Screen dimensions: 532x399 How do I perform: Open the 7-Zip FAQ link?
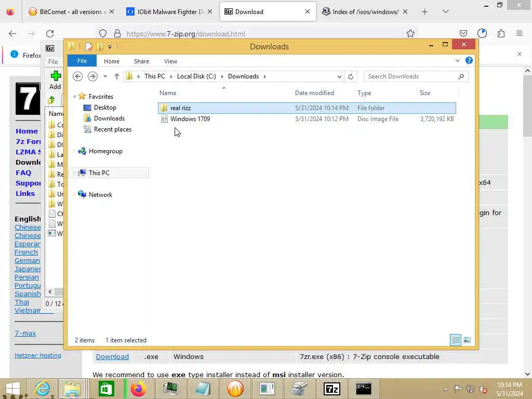point(23,172)
